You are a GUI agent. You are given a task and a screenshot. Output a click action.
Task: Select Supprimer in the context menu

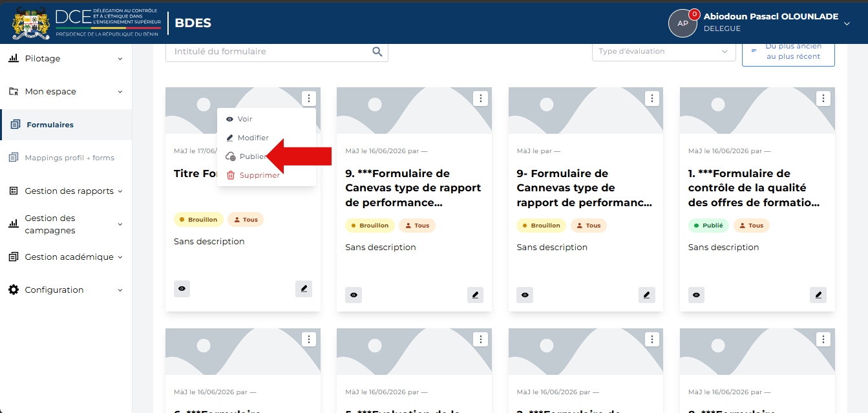click(x=266, y=175)
